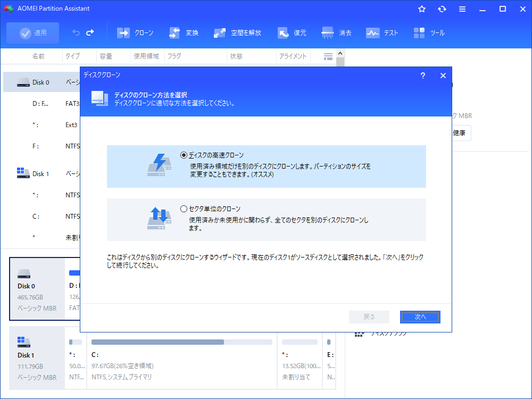Image resolution: width=532 pixels, height=399 pixels.
Task: Click the Disk 1 Windows disk icon in list
Action: click(23, 173)
